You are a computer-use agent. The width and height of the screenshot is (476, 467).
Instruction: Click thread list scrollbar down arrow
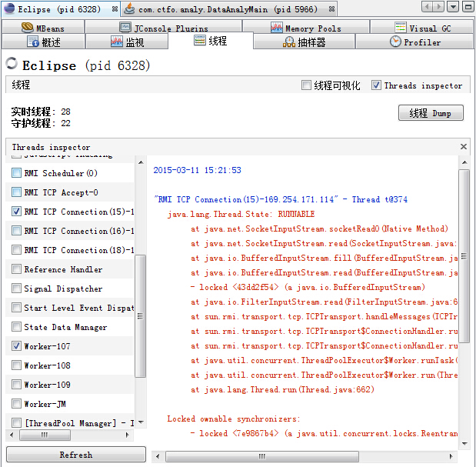point(141,422)
